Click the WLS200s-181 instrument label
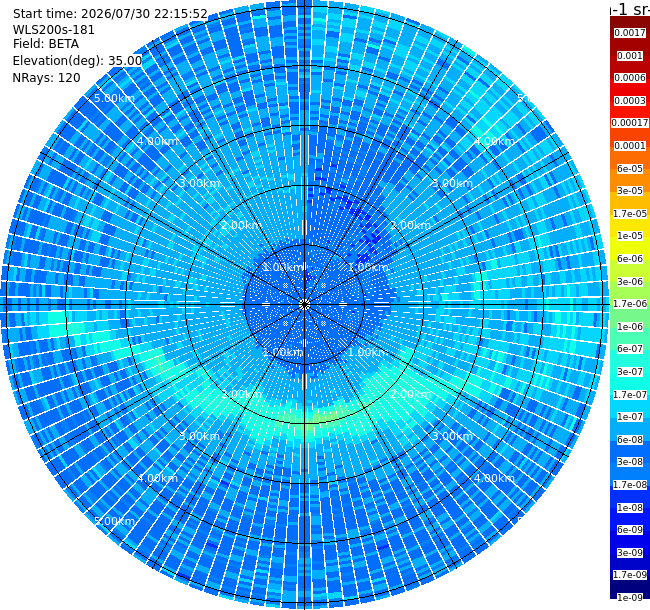The image size is (650, 610). tap(53, 30)
